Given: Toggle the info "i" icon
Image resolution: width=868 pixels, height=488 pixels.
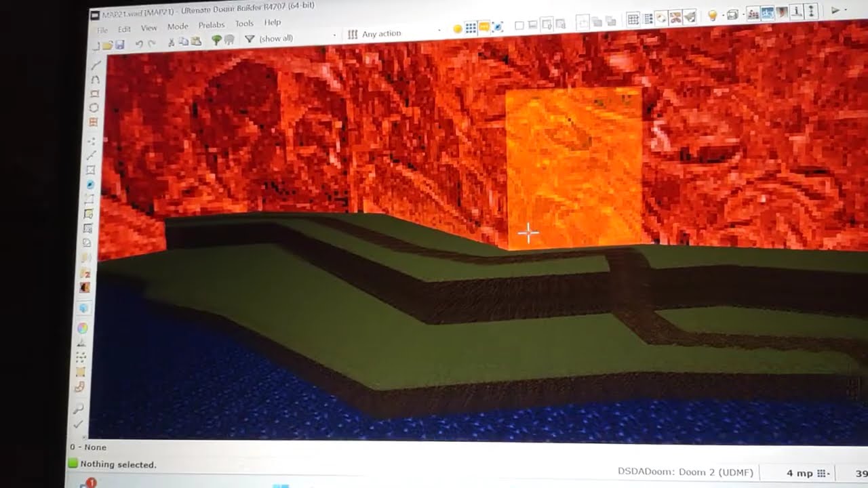Looking at the screenshot, I should (796, 11).
